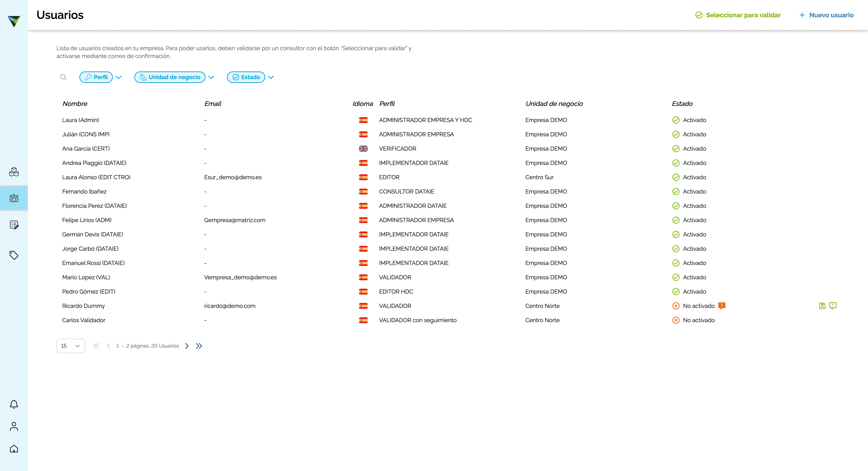
Task: Open the tag icon in sidebar
Action: coord(14,255)
